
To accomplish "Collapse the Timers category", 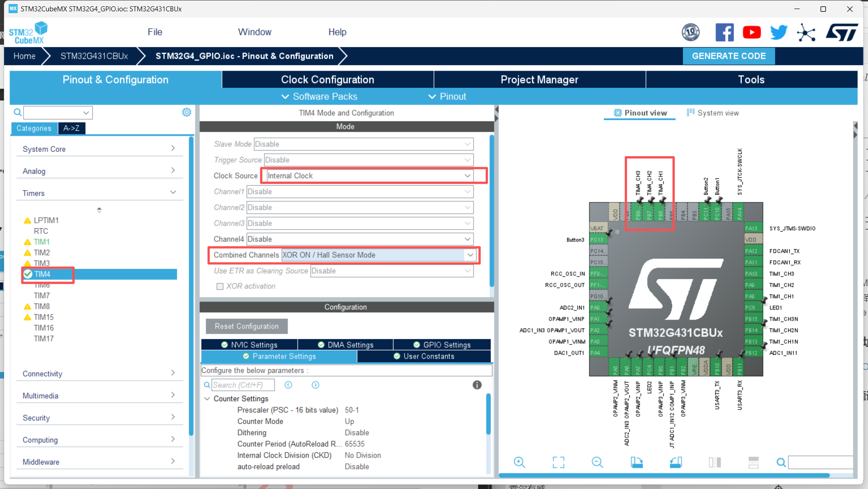I will pyautogui.click(x=100, y=193).
